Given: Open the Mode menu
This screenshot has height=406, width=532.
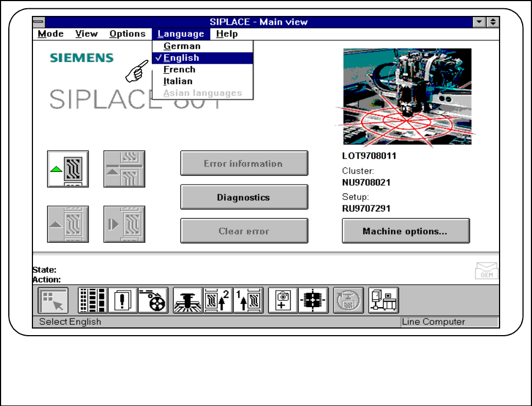Looking at the screenshot, I should point(51,34).
